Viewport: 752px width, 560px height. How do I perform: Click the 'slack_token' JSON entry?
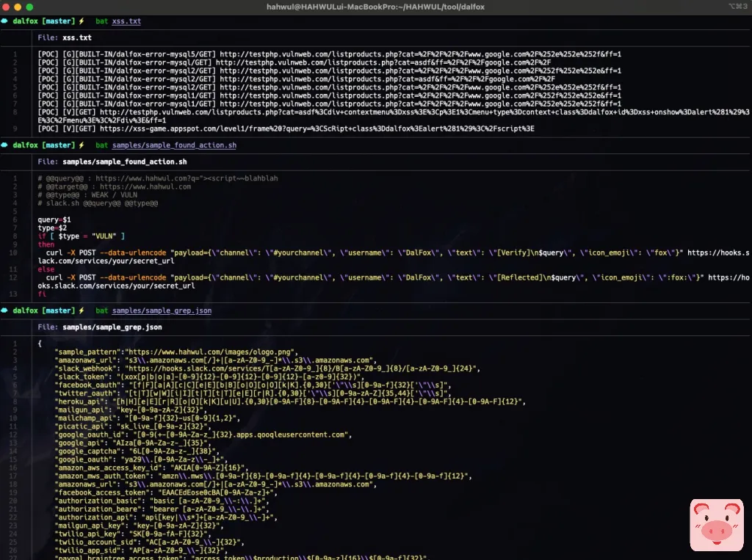pyautogui.click(x=209, y=377)
